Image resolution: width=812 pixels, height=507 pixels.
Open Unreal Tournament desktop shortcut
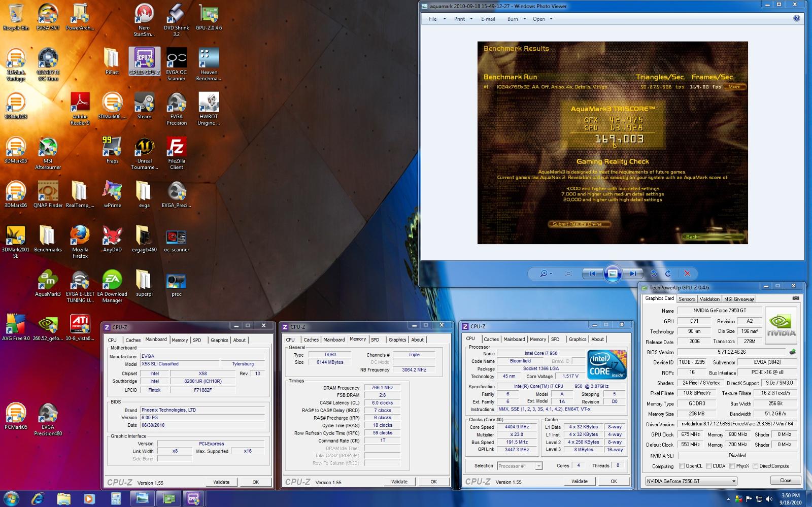(x=145, y=153)
